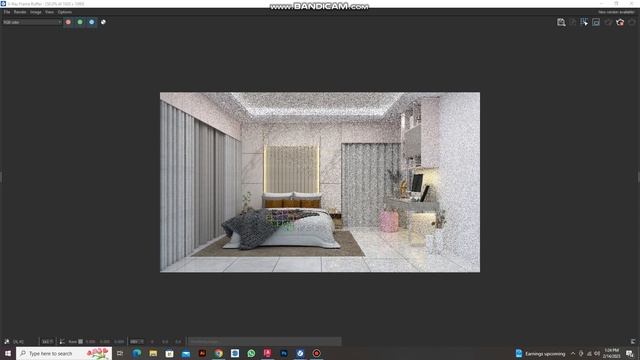Open File Explorer from the taskbar
This screenshot has width=640, height=360.
point(153,353)
